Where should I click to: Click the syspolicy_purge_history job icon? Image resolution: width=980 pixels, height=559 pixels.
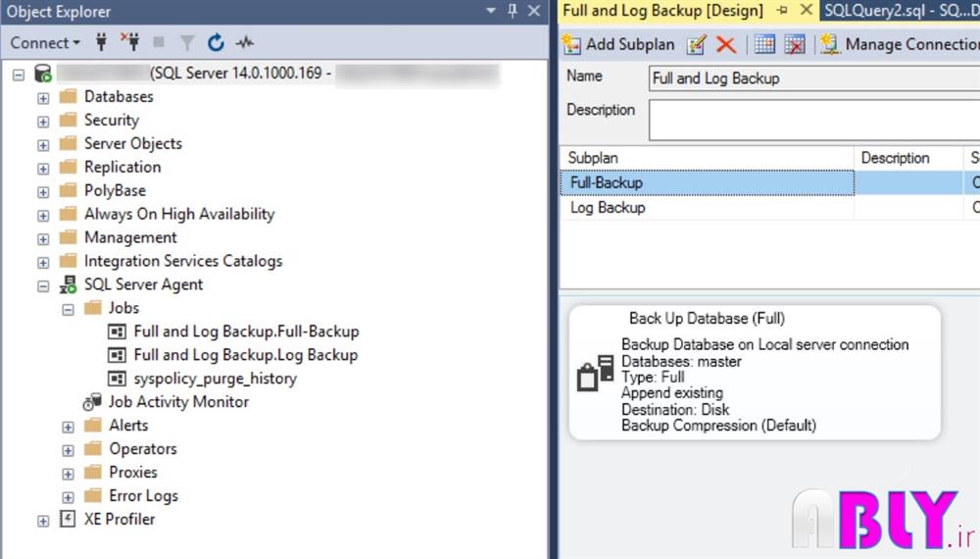[x=117, y=379]
